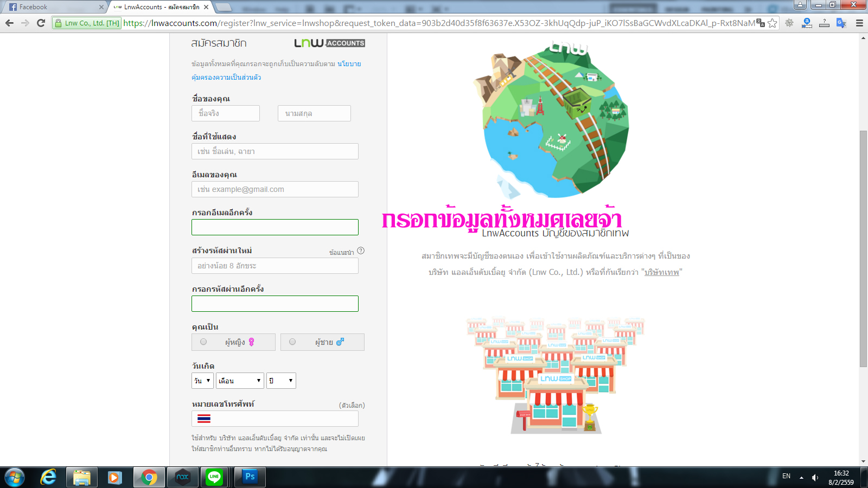Open the gear-shaped extension icon
Image resolution: width=868 pixels, height=488 pixels.
pos(789,23)
